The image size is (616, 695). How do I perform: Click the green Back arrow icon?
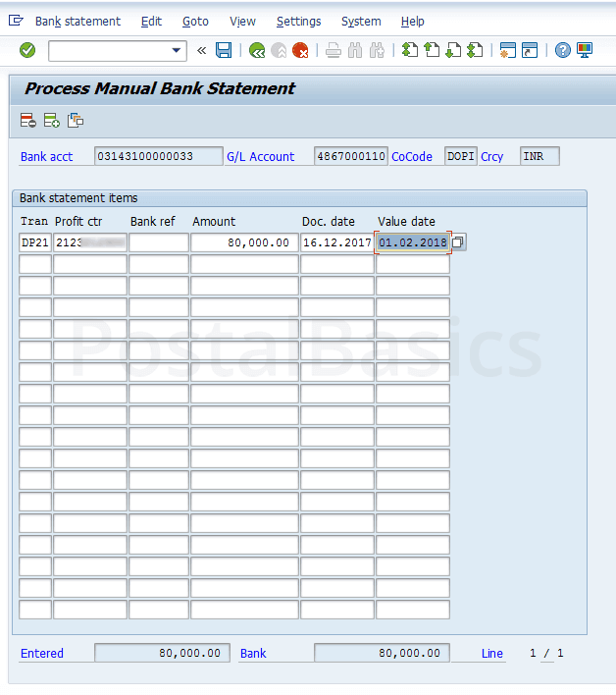click(x=257, y=50)
